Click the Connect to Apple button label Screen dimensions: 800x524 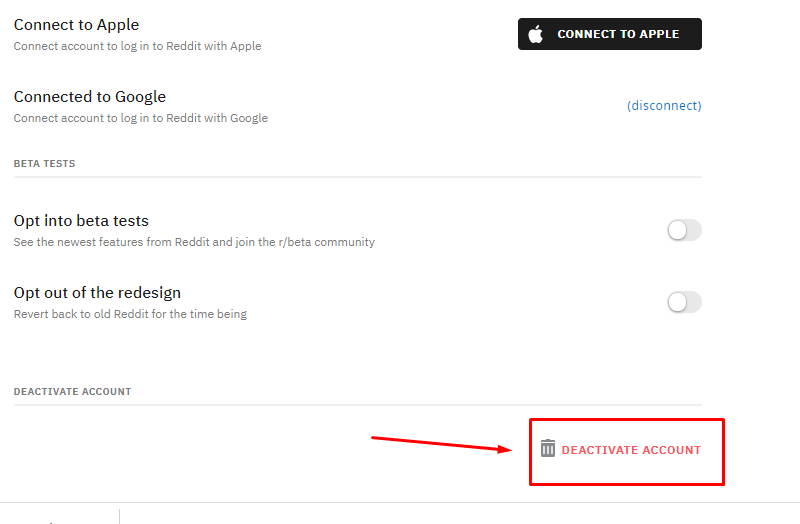(x=618, y=34)
